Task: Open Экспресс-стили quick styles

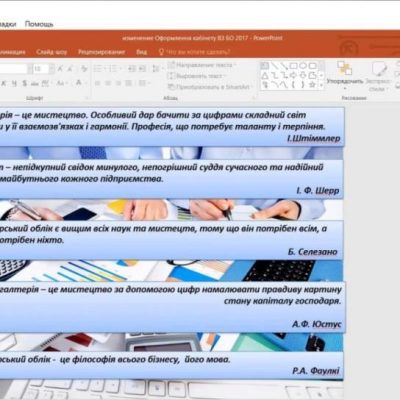Action: (x=378, y=77)
